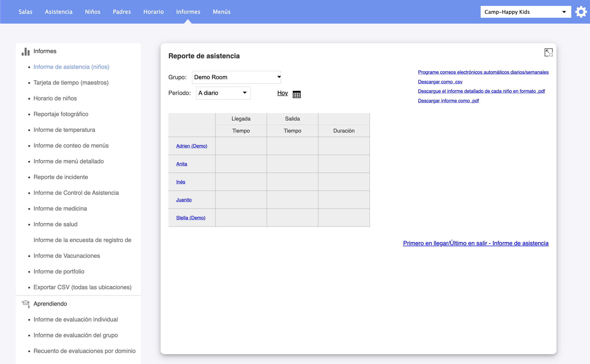This screenshot has width=590, height=364.
Task: Expand the Período A diario dropdown
Action: pos(223,93)
